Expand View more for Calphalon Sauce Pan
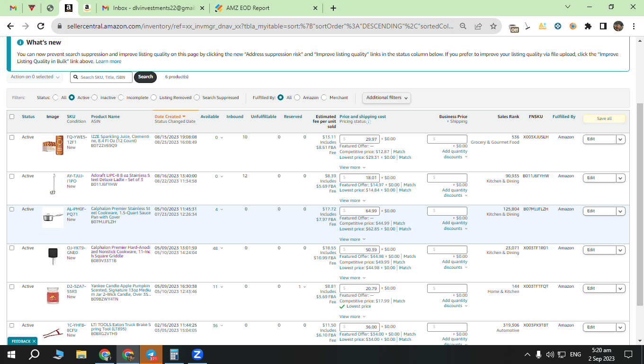Screen dimensions: 644x364 [352, 239]
